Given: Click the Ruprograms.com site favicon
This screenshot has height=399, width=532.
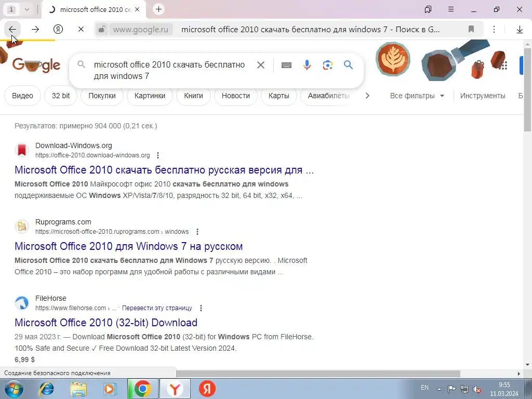Looking at the screenshot, I should point(22,227).
